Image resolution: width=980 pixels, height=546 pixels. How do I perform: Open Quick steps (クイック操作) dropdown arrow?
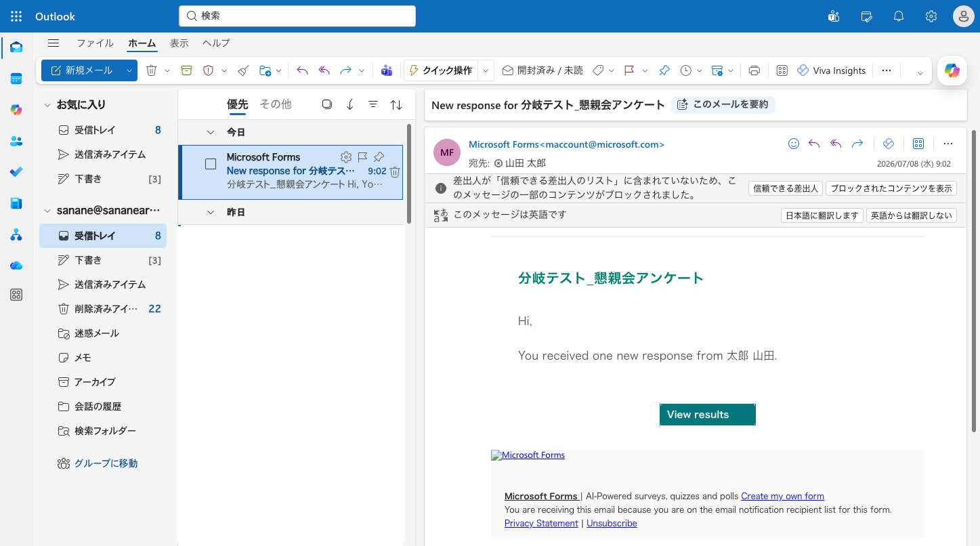tap(486, 70)
